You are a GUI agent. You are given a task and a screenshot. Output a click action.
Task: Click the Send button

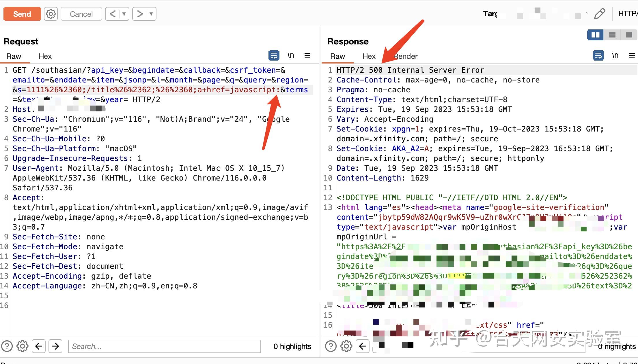[x=22, y=14]
